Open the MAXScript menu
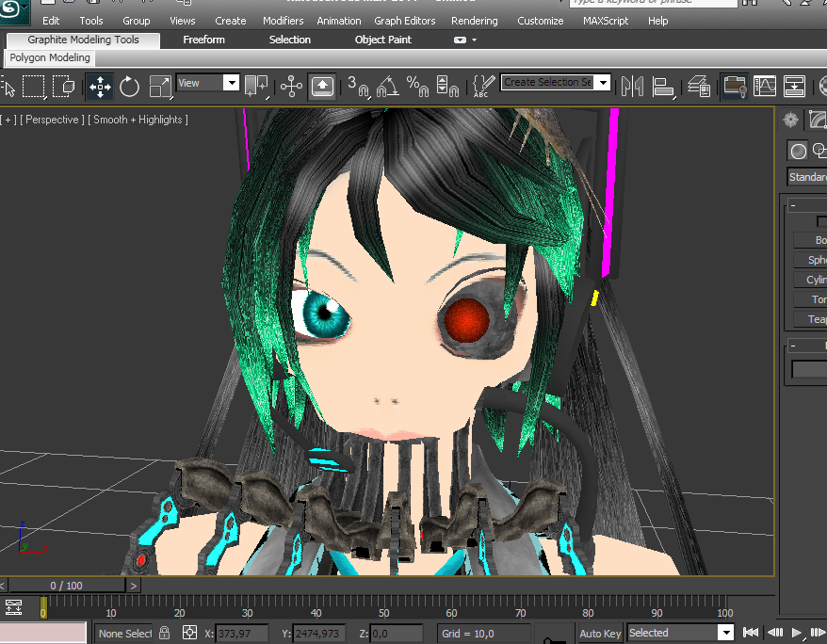827x644 pixels. click(606, 21)
